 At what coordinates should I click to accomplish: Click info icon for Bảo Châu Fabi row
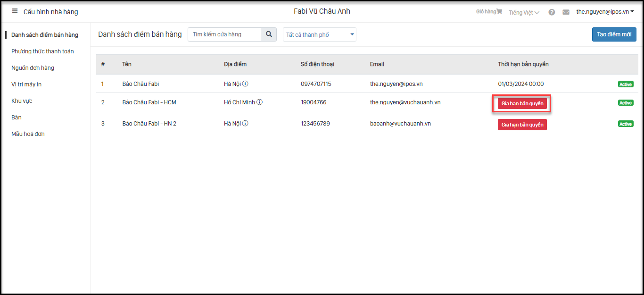245,84
